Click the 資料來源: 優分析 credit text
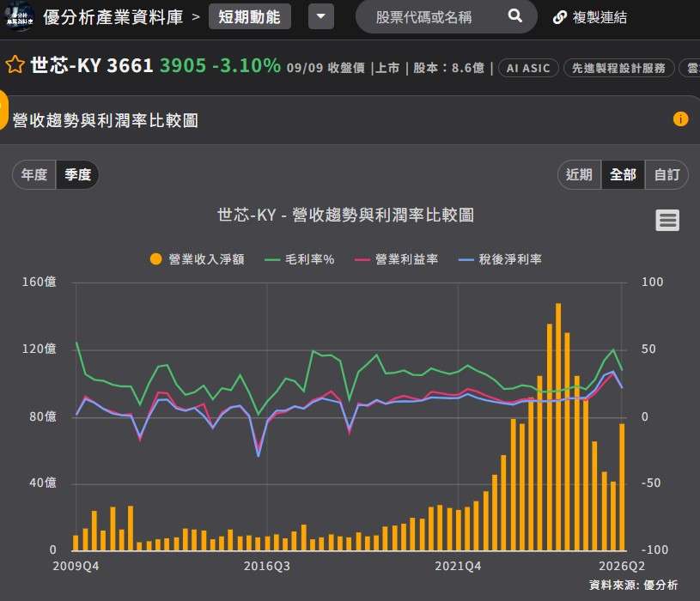 (634, 585)
